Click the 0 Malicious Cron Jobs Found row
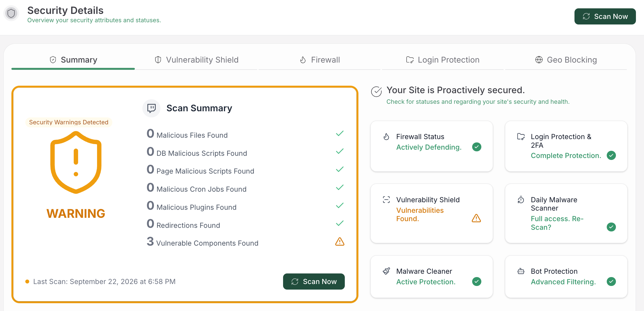This screenshot has height=311, width=644. point(246,187)
